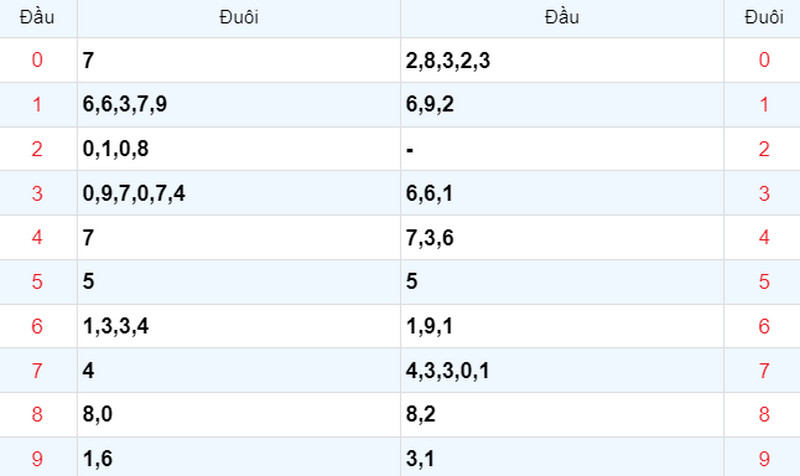Click the center Đầu column header
This screenshot has height=476, width=800.
point(562,17)
